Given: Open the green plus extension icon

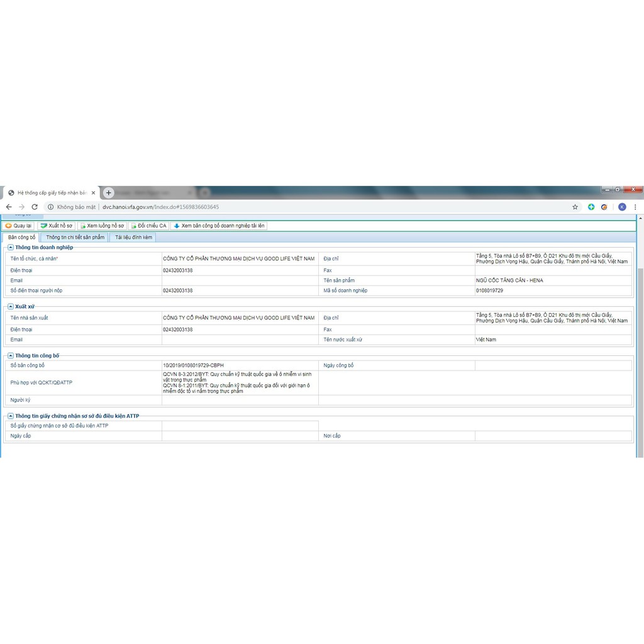Looking at the screenshot, I should [x=591, y=207].
